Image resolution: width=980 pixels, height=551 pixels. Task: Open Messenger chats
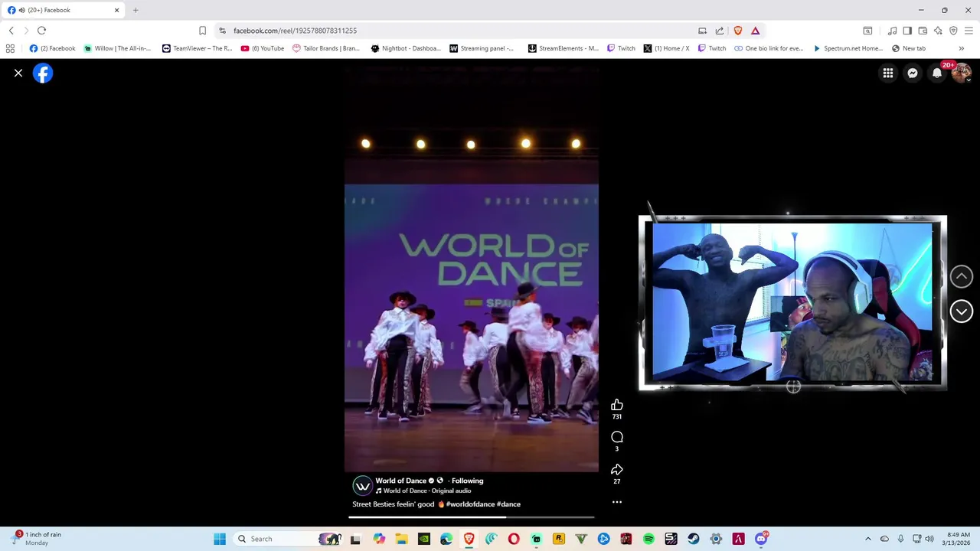coord(913,73)
